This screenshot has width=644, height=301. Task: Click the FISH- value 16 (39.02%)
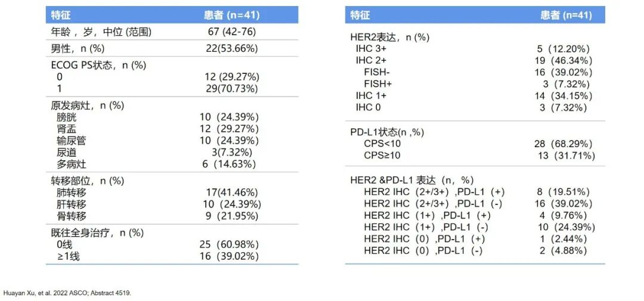563,72
